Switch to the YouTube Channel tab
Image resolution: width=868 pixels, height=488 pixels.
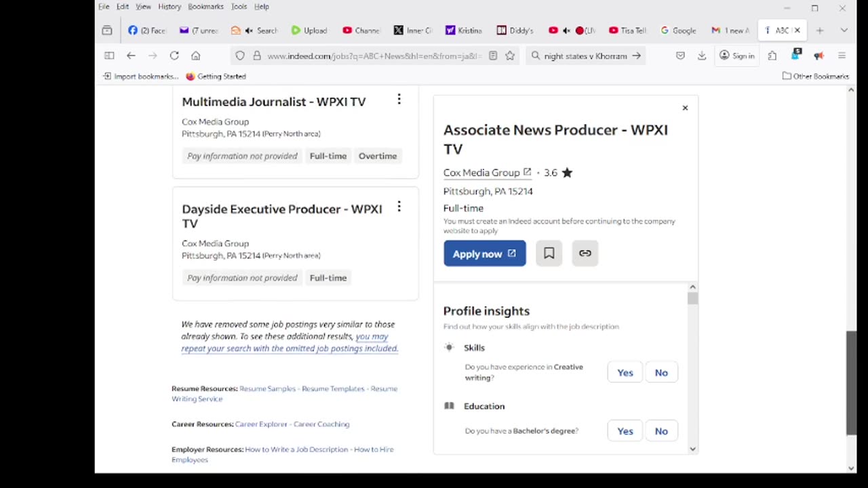[361, 30]
